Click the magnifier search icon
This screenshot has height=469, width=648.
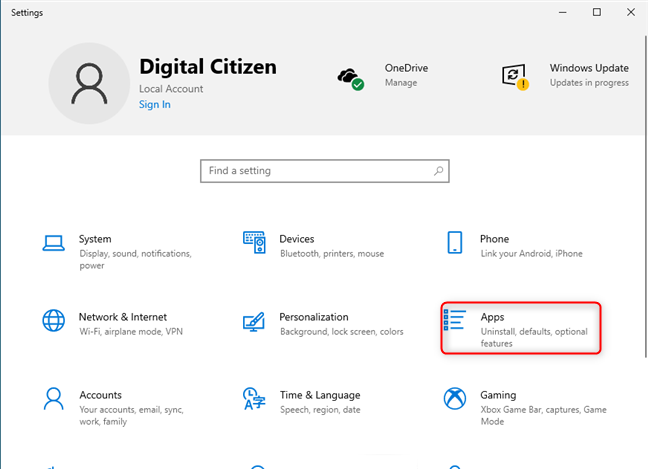[x=438, y=171]
